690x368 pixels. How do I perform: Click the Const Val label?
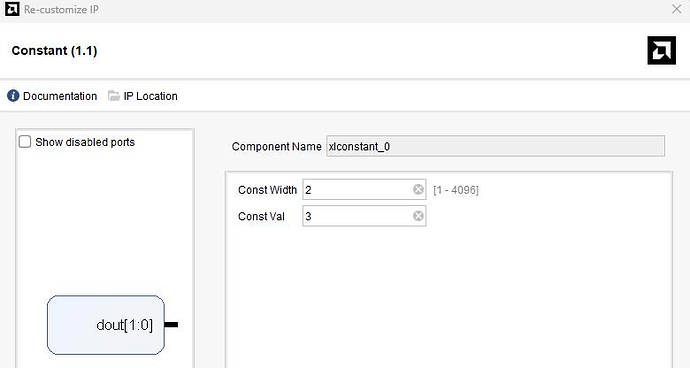click(261, 216)
